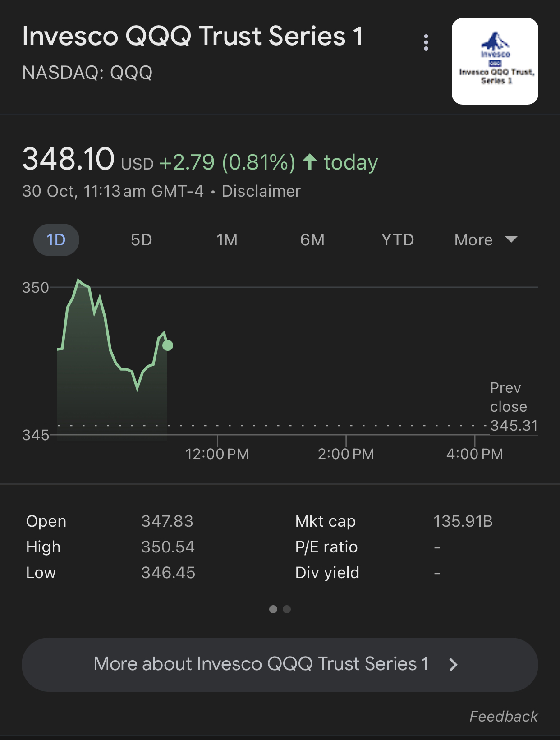The width and height of the screenshot is (560, 740).
Task: Select the first stats page dot
Action: pyautogui.click(x=273, y=609)
